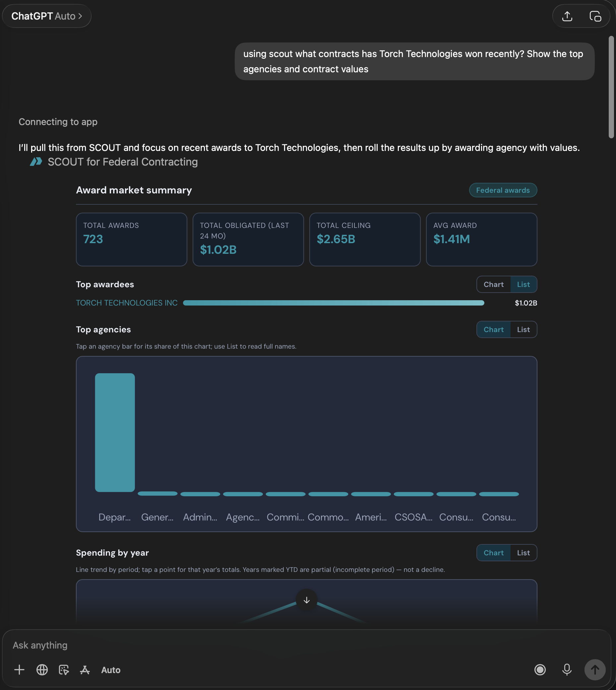Select the Total Obligated $1.02B card
Image resolution: width=616 pixels, height=690 pixels.
coord(248,240)
